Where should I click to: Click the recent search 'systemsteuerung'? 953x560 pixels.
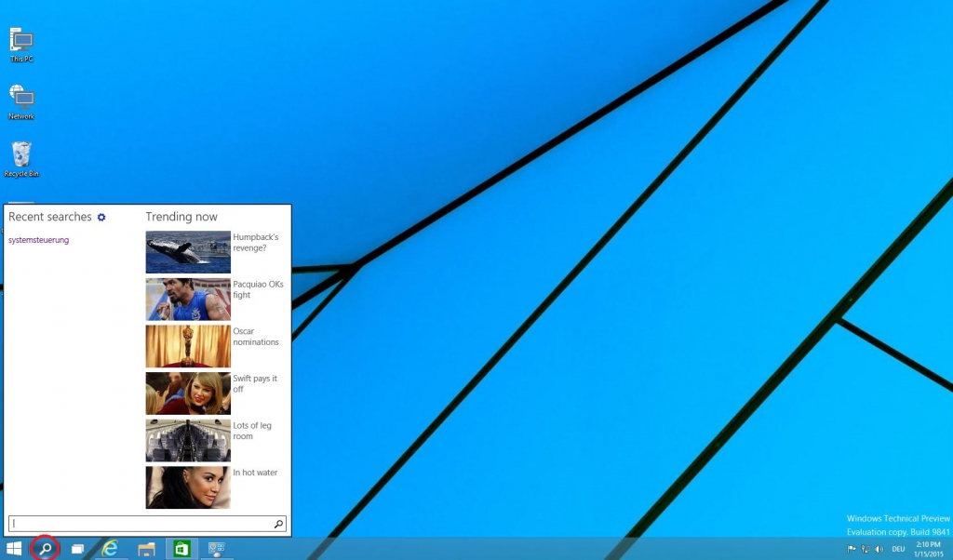point(38,240)
